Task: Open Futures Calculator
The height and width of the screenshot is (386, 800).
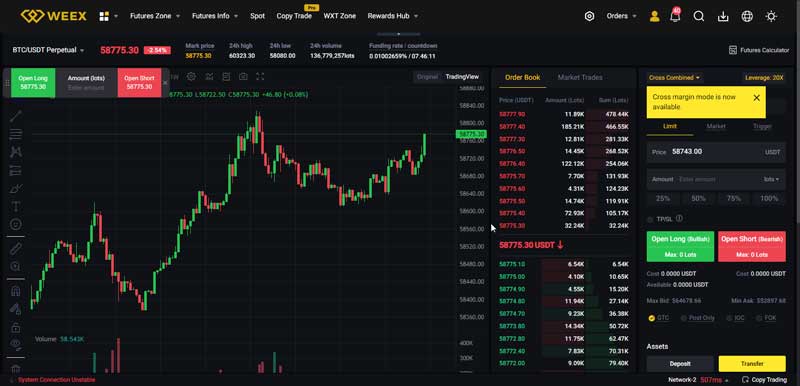Action: point(759,50)
